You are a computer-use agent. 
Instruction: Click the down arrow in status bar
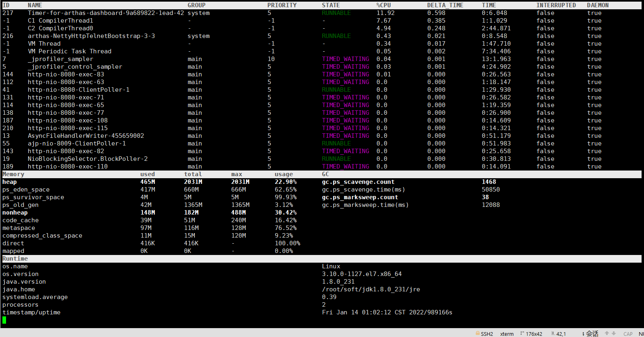pos(614,333)
